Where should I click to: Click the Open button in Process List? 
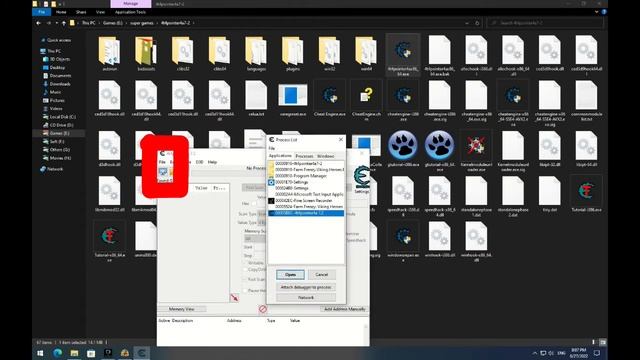click(x=290, y=275)
